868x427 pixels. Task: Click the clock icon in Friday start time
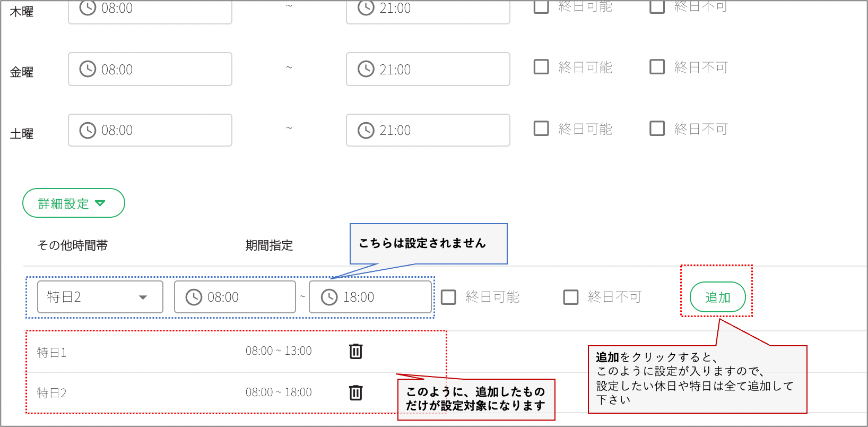pyautogui.click(x=88, y=69)
